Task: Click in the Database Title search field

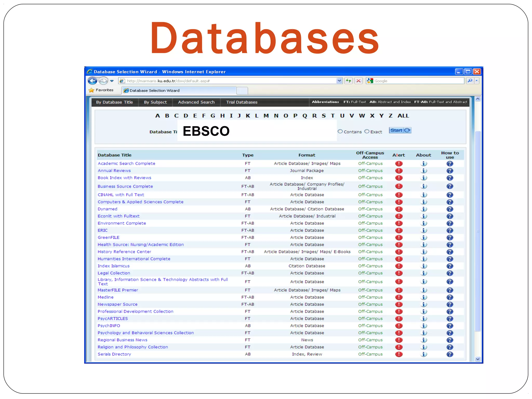Action: click(257, 131)
